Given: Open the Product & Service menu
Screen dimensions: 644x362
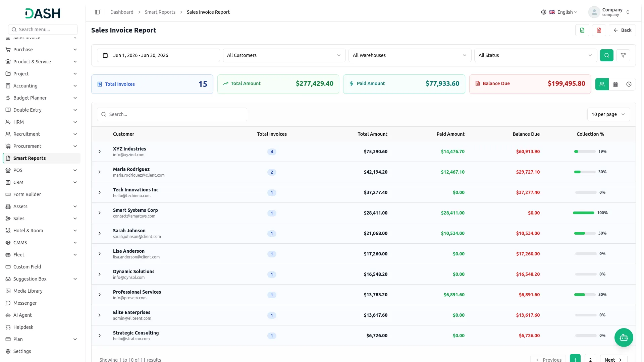Looking at the screenshot, I should pos(42,62).
